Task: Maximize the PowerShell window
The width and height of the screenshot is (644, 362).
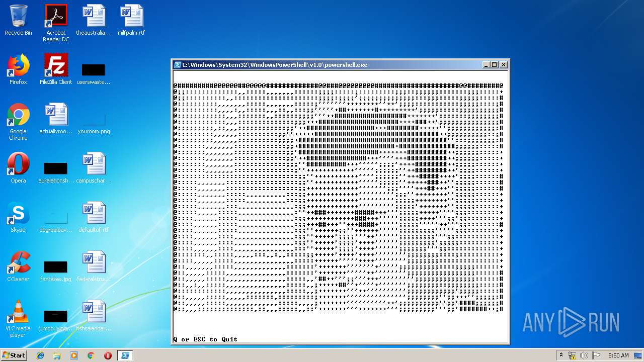Action: [495, 65]
